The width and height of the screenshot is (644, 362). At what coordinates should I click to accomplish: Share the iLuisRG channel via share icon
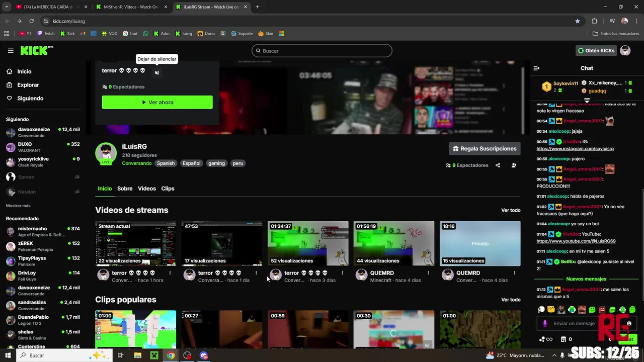pos(498,165)
